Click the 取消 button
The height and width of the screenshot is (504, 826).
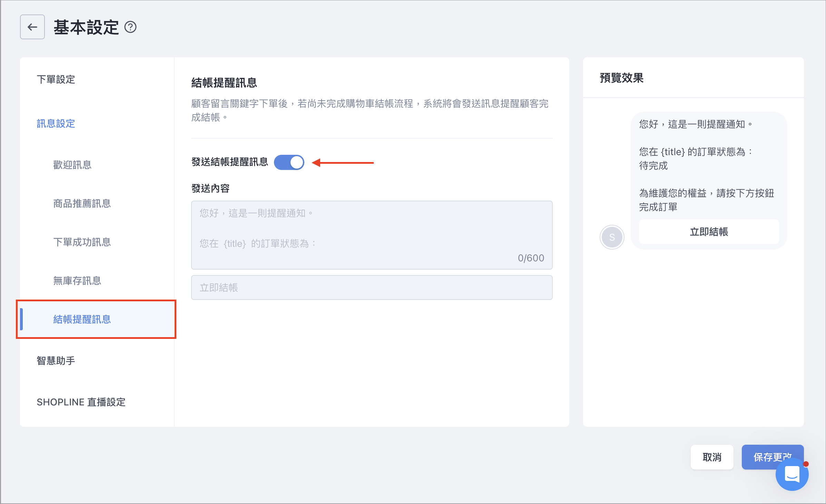pyautogui.click(x=712, y=457)
